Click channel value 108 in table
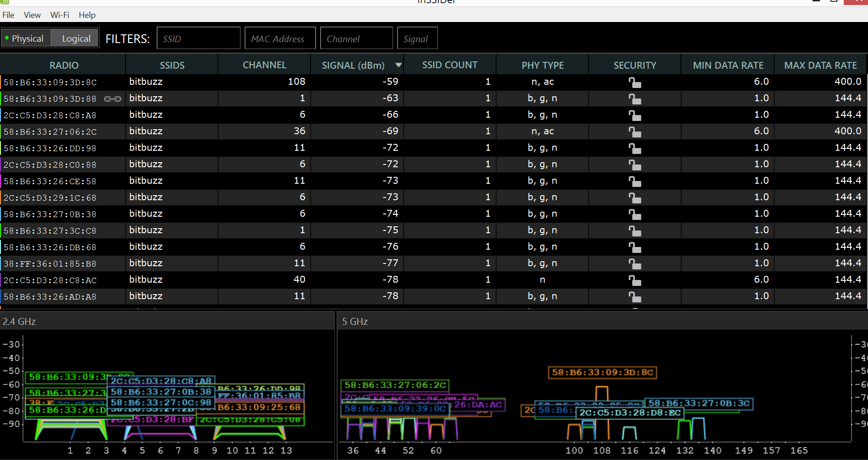This screenshot has width=868, height=460. (296, 82)
